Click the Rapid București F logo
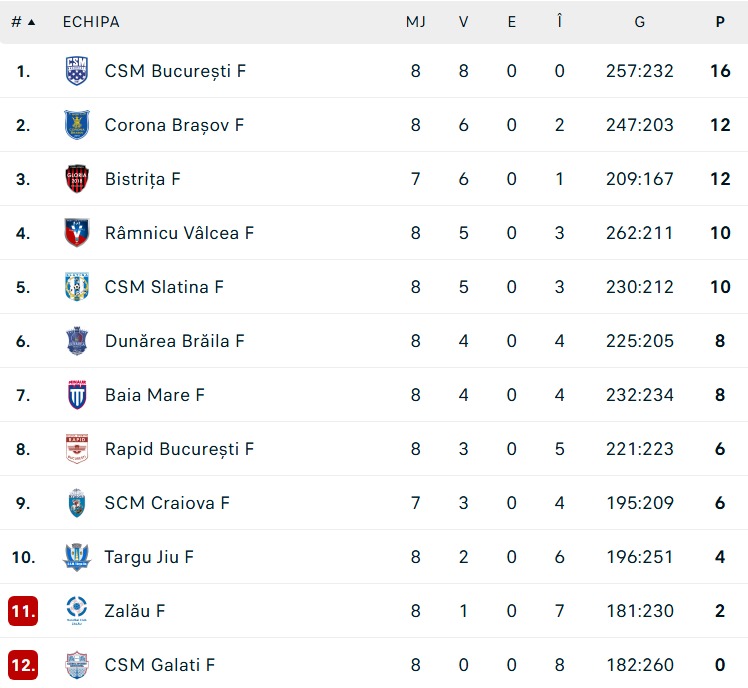Image resolution: width=748 pixels, height=688 pixels. click(77, 449)
